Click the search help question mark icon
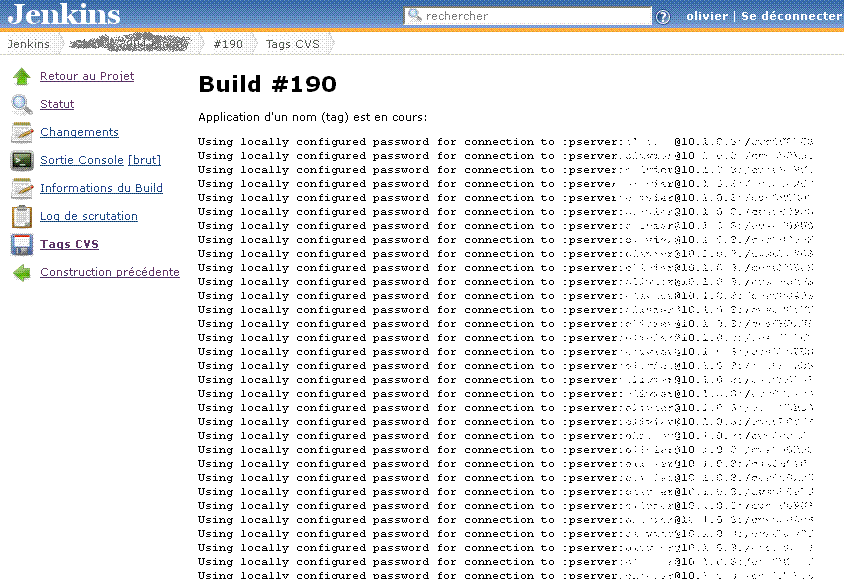This screenshot has height=579, width=844. (662, 17)
